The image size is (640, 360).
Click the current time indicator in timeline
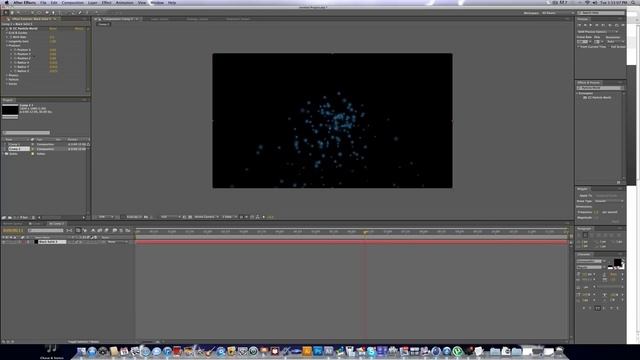365,232
